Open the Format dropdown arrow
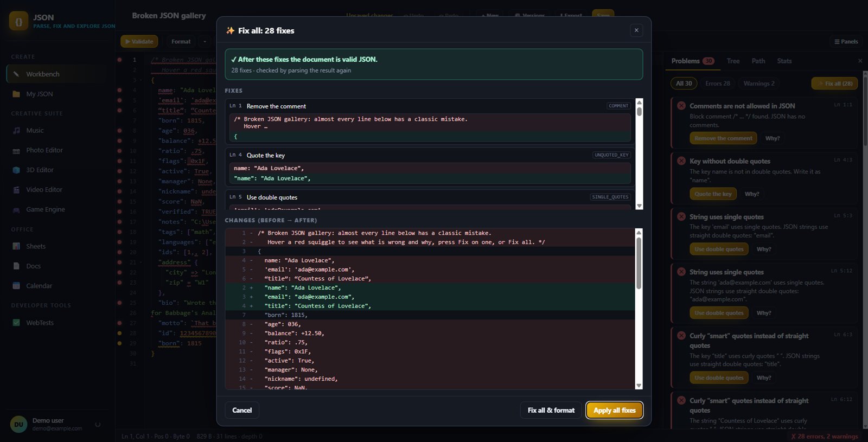 point(205,42)
